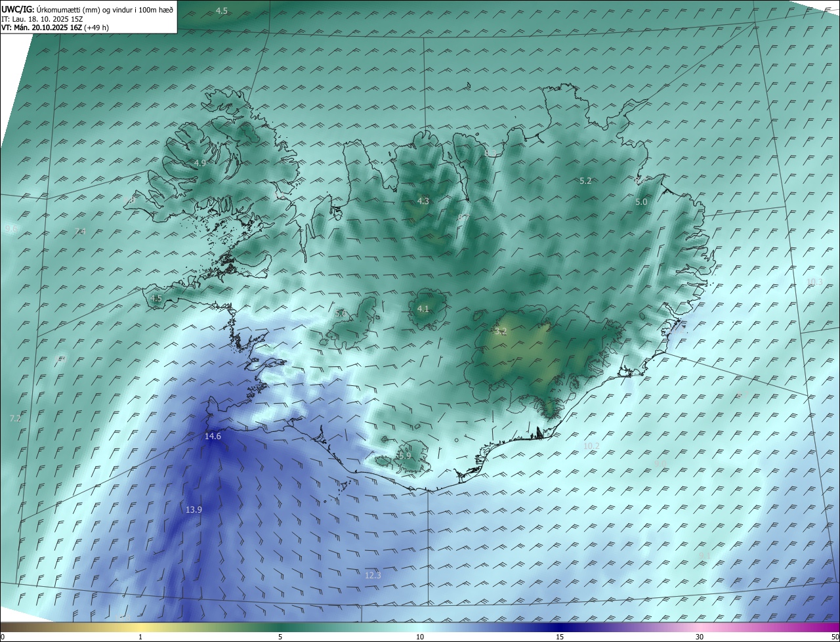Click the 12.3 value on the map
840x642 pixels.
click(373, 575)
